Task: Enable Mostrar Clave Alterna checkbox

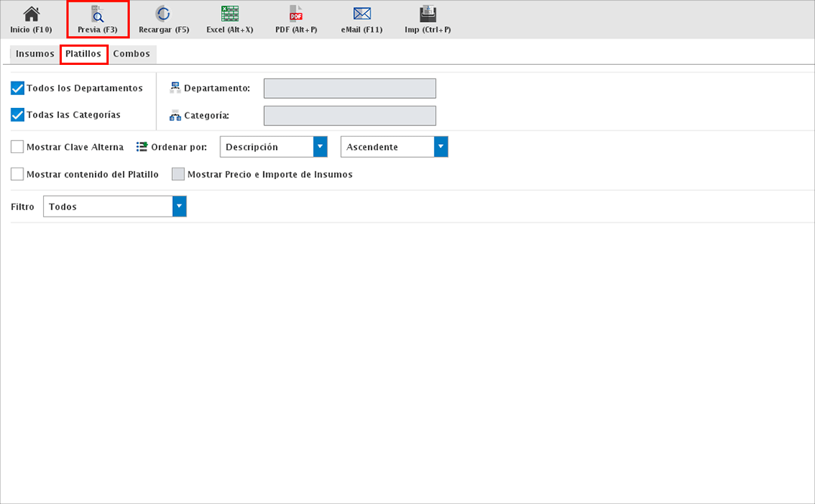Action: (x=18, y=147)
